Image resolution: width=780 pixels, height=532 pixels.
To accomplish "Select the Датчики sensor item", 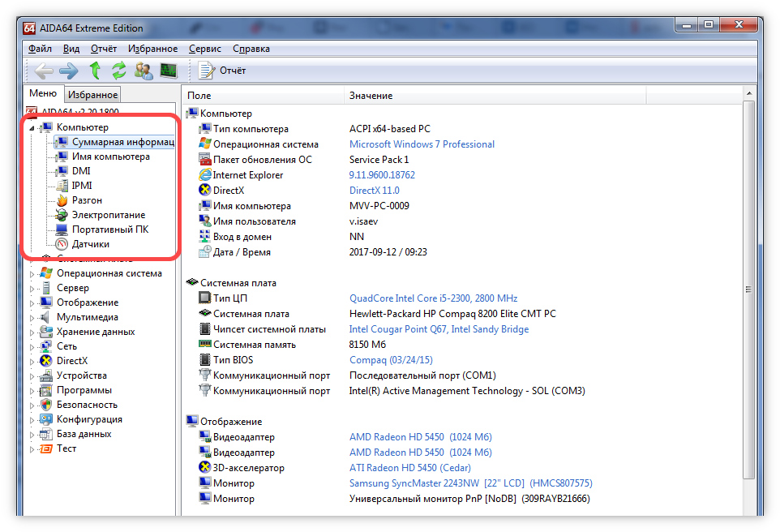I will pos(90,244).
